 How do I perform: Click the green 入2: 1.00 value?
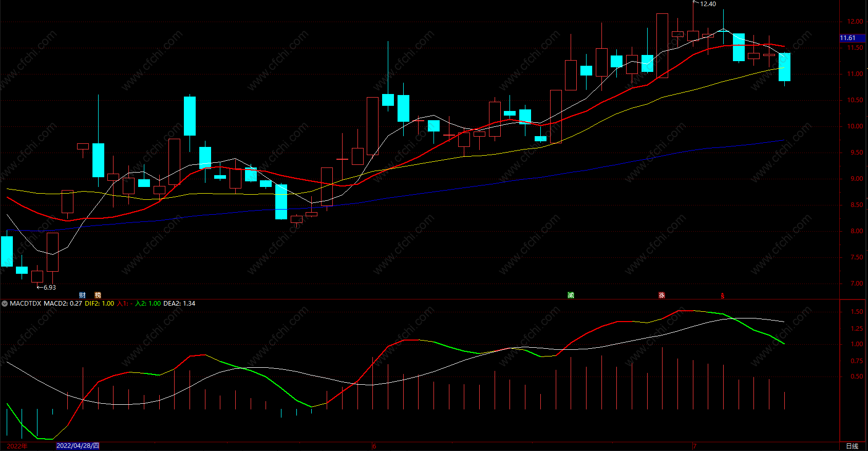pyautogui.click(x=148, y=304)
